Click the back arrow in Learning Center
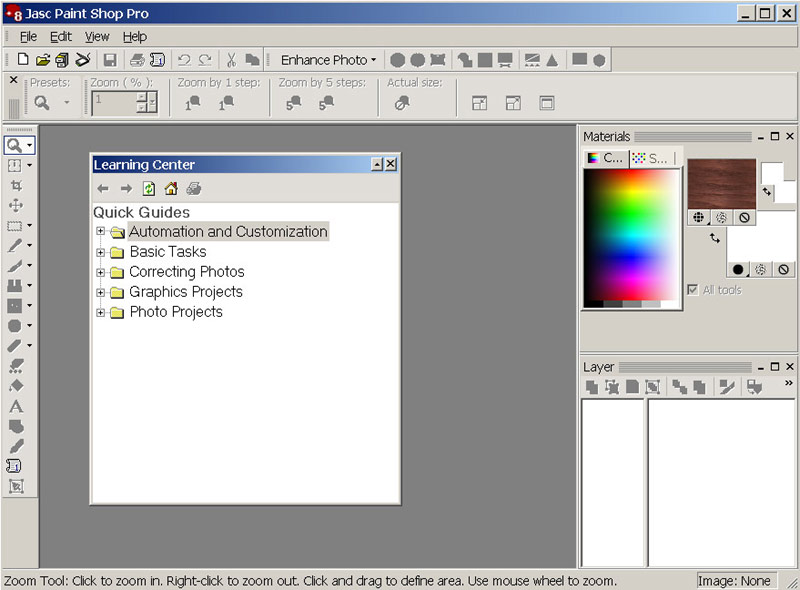 (102, 188)
